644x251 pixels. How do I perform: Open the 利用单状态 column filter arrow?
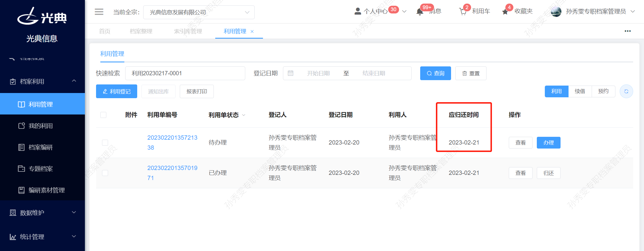(x=244, y=115)
